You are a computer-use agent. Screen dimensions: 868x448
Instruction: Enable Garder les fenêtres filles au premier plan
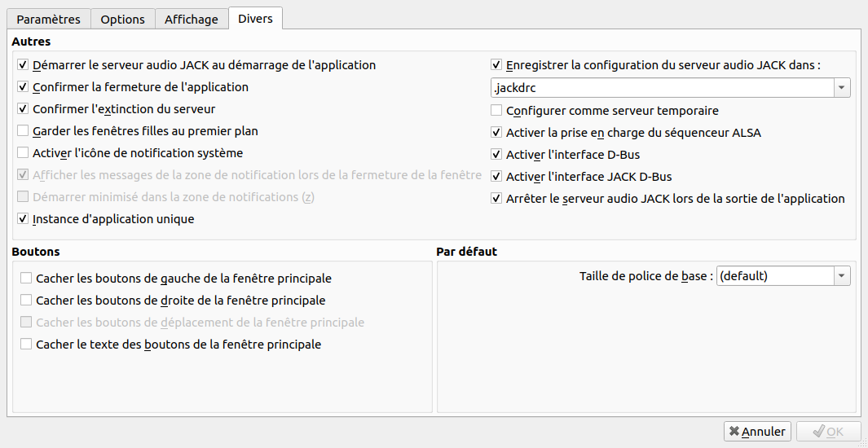tap(23, 131)
